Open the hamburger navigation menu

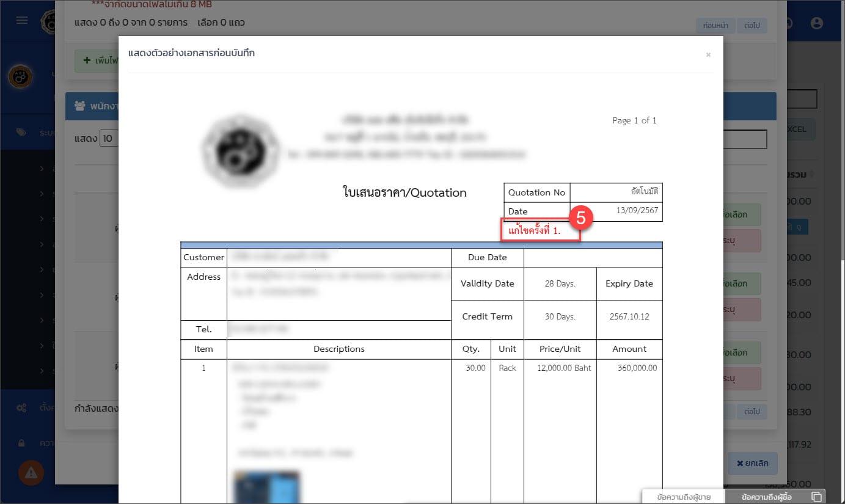(22, 20)
